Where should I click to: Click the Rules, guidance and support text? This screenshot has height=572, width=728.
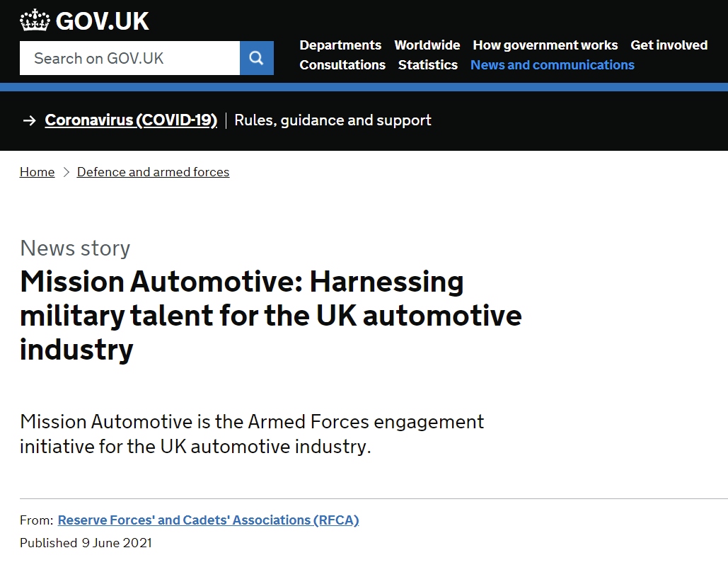pyautogui.click(x=333, y=120)
